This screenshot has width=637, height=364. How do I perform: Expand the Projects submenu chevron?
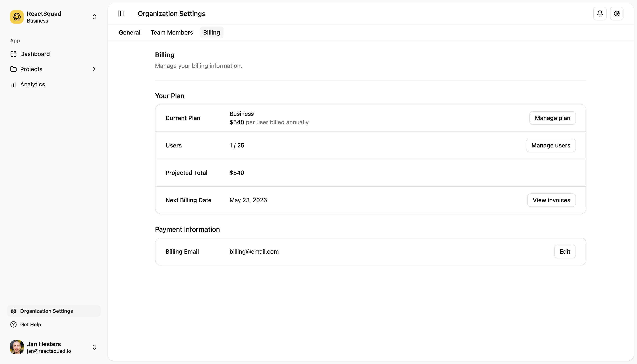[94, 69]
